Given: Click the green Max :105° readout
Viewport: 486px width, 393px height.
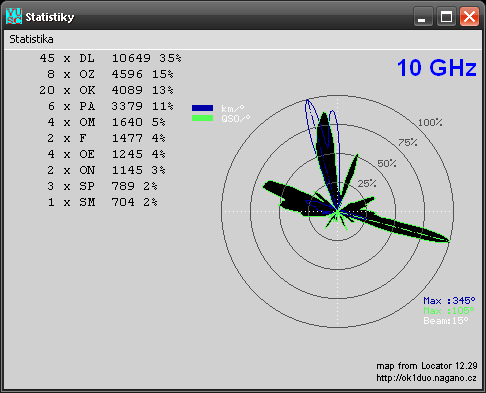Looking at the screenshot, I should pyautogui.click(x=449, y=311).
